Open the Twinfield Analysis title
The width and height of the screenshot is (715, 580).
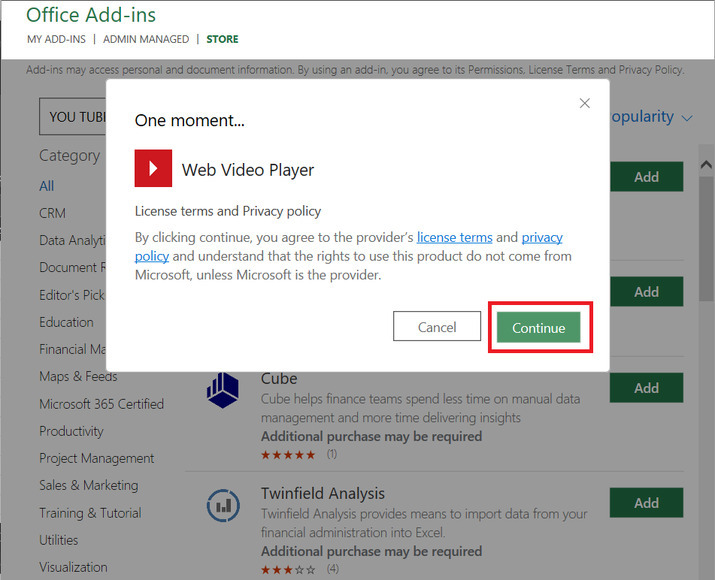[323, 493]
